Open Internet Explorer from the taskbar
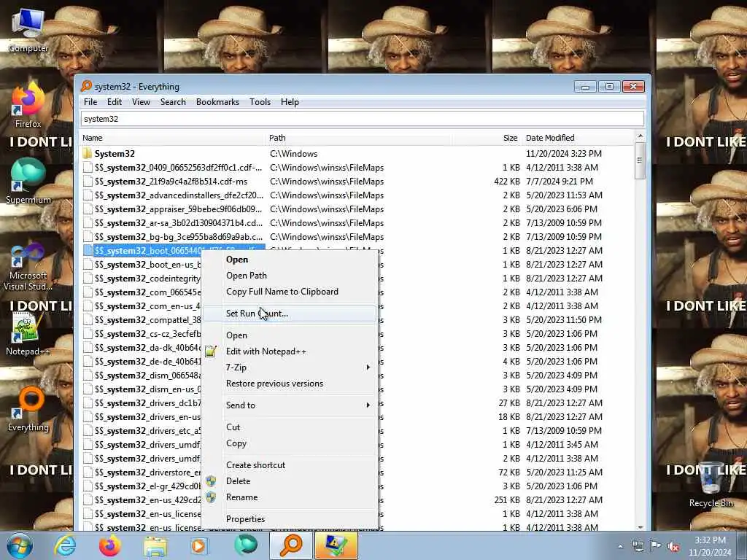 pyautogui.click(x=65, y=545)
